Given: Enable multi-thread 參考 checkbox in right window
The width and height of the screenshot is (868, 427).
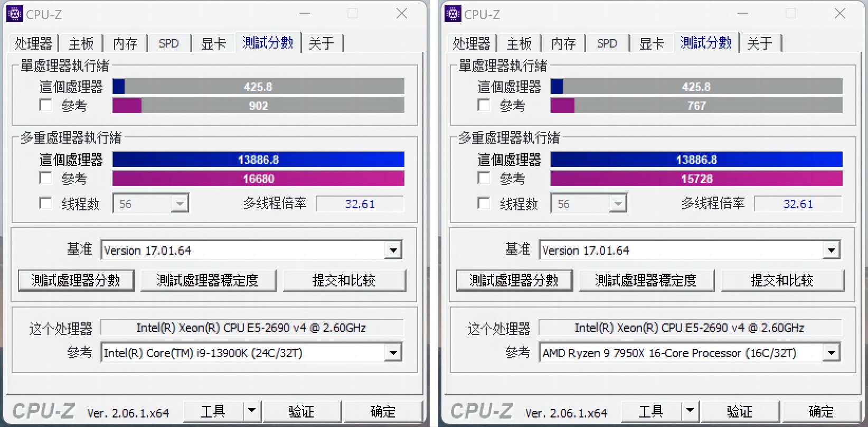Looking at the screenshot, I should [x=484, y=178].
